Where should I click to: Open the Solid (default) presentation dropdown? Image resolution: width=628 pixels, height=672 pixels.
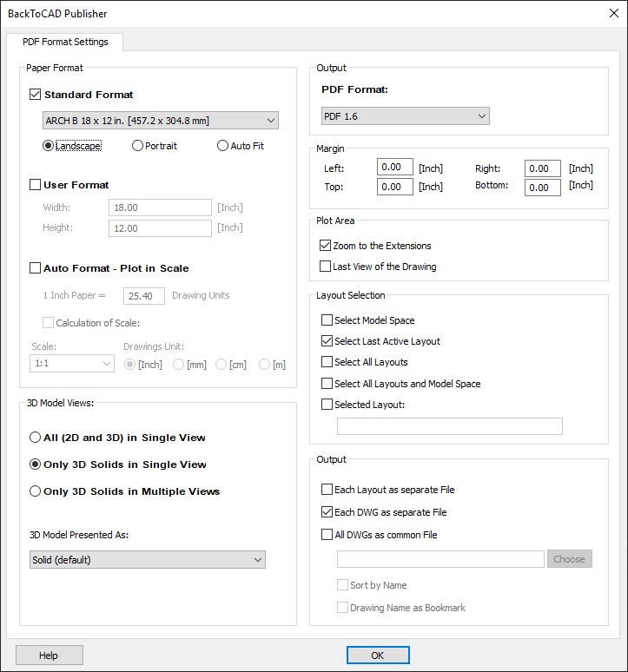pos(148,560)
